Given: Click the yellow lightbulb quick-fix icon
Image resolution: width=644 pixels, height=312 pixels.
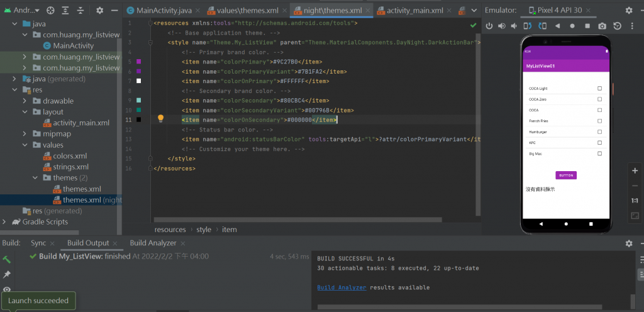Looking at the screenshot, I should tap(160, 119).
